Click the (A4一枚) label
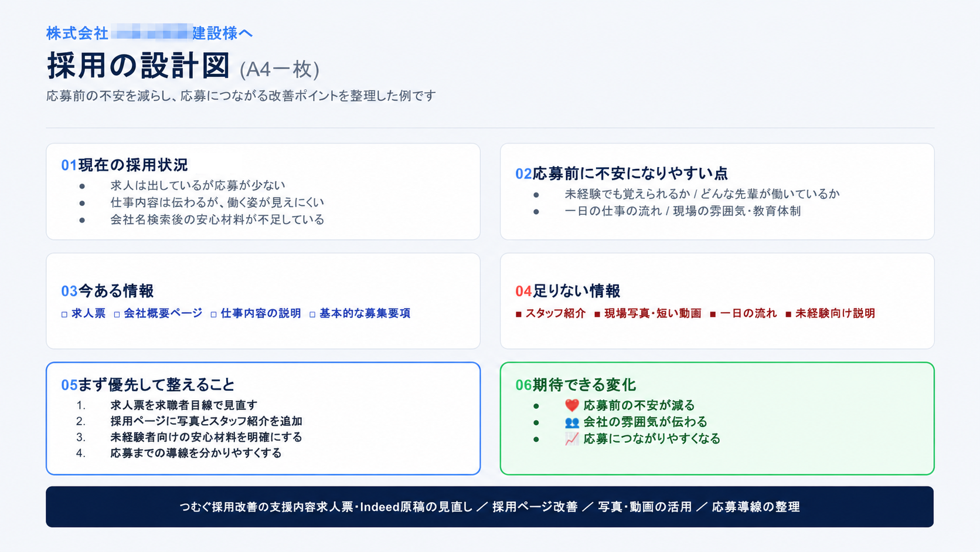This screenshot has width=980, height=552. coord(280,69)
